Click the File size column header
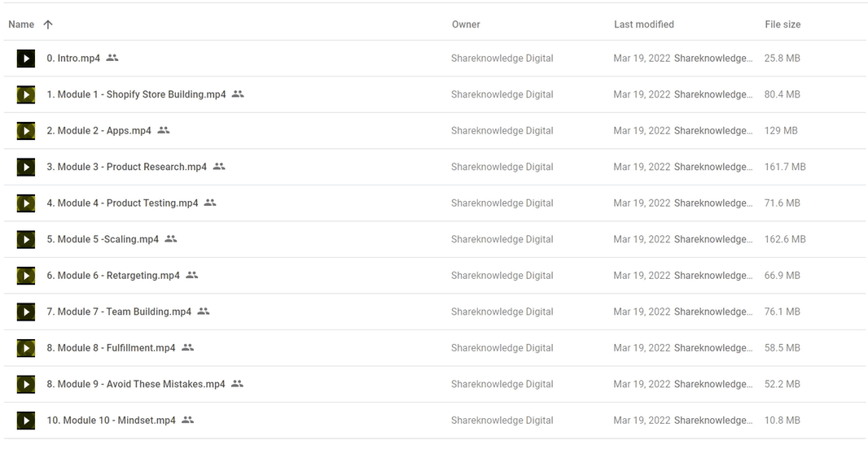The image size is (868, 449). coord(783,24)
